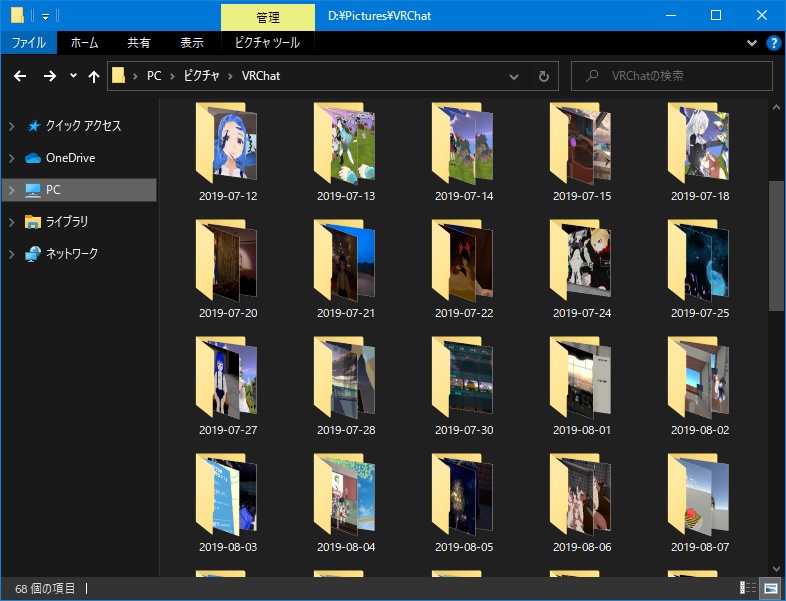This screenshot has width=786, height=601.
Task: Choose the 2019-07-18 folder
Action: pos(700,151)
